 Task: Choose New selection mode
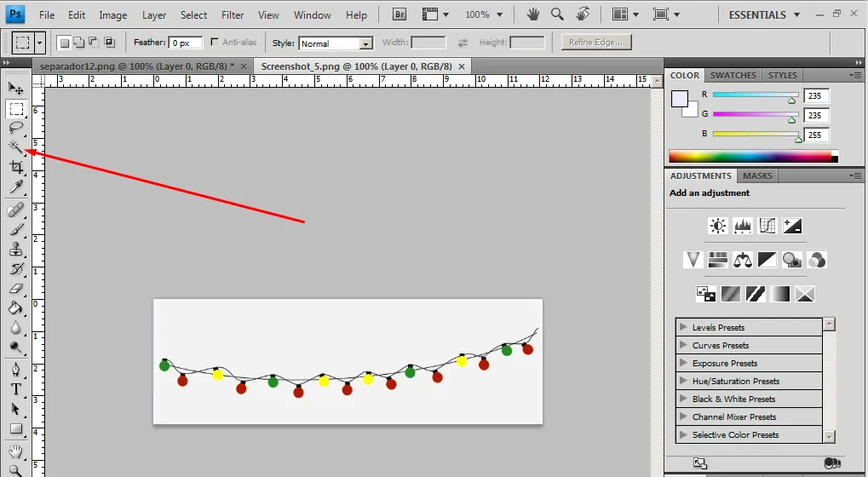pos(65,43)
